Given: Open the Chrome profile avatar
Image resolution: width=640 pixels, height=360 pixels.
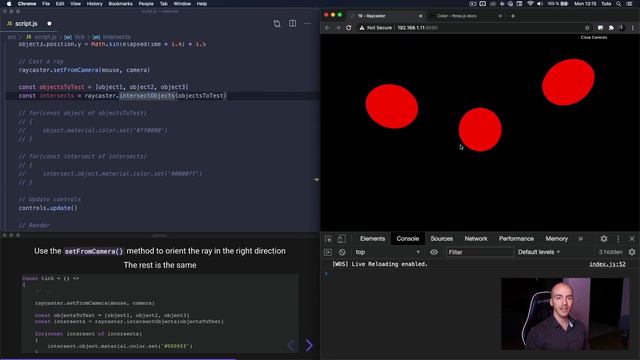Looking at the screenshot, I should click(622, 28).
